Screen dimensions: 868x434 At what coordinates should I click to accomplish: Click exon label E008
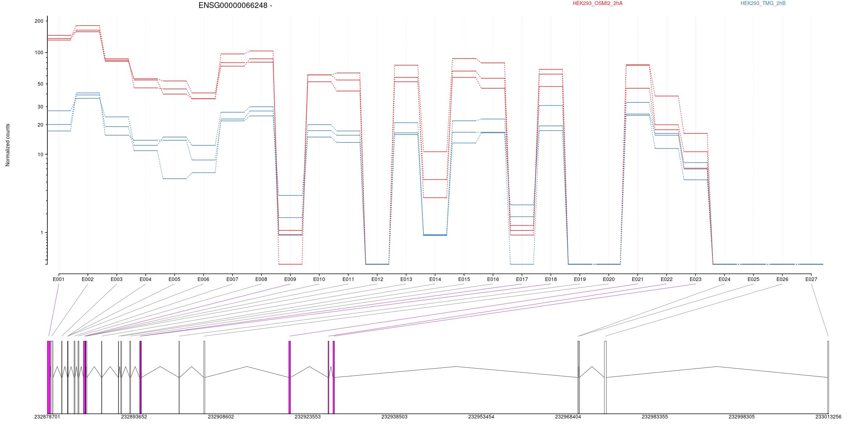[x=261, y=279]
